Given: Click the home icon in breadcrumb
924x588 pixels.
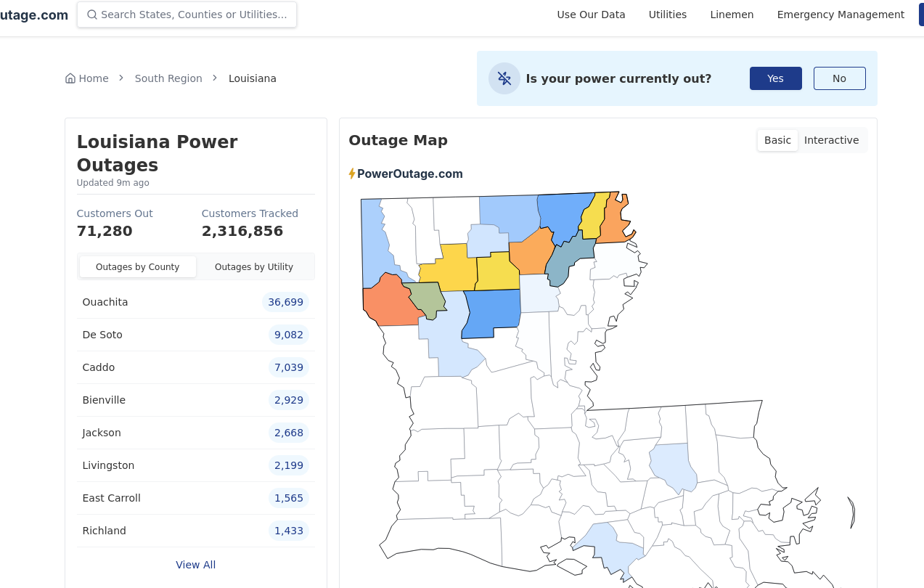Looking at the screenshot, I should (70, 78).
